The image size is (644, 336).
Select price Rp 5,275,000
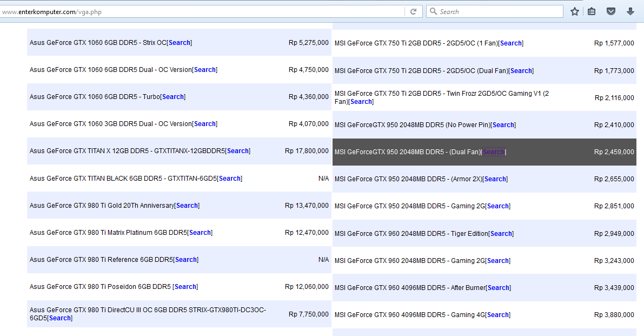point(308,43)
